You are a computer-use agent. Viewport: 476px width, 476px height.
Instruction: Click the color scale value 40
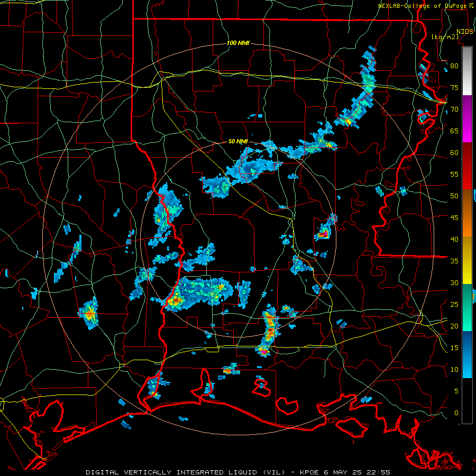[454, 240]
